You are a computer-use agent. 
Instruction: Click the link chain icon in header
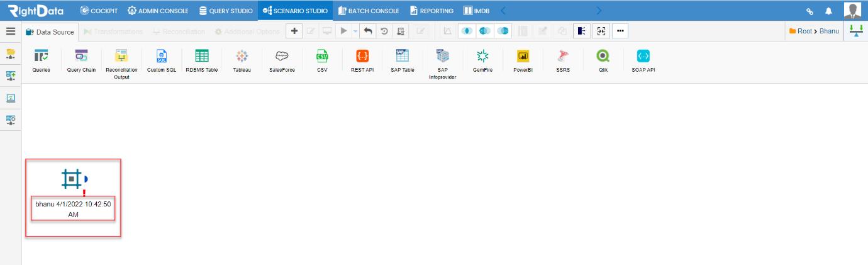[811, 11]
